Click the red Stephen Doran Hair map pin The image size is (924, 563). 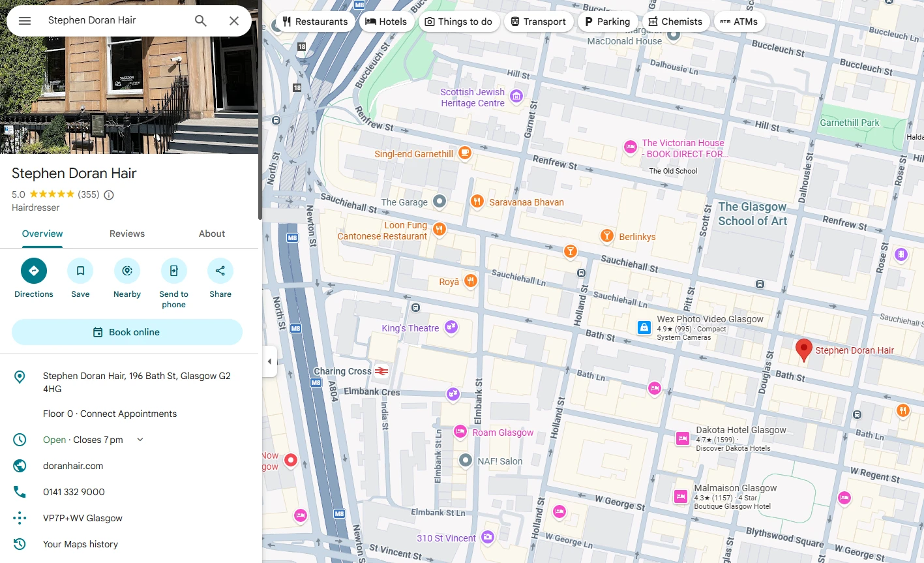click(804, 350)
